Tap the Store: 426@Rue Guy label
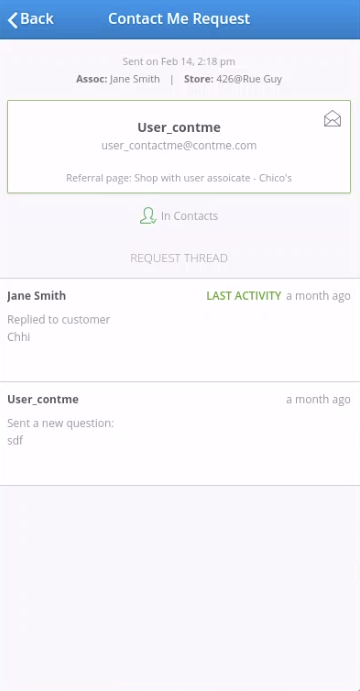Image resolution: width=360 pixels, height=691 pixels. tap(233, 79)
